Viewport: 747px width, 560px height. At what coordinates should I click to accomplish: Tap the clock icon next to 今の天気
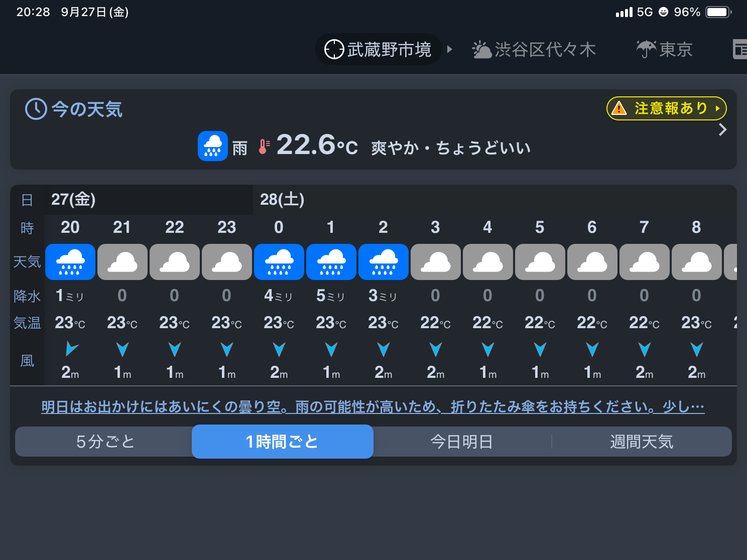coord(36,109)
